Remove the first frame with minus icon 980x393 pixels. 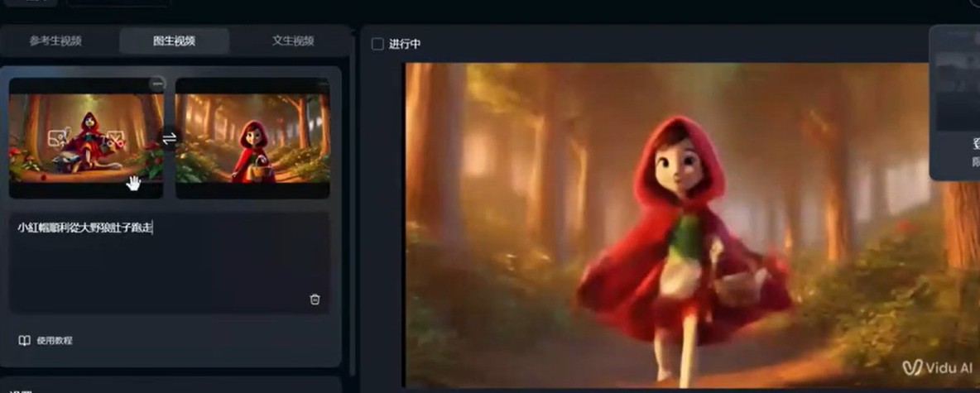click(157, 83)
